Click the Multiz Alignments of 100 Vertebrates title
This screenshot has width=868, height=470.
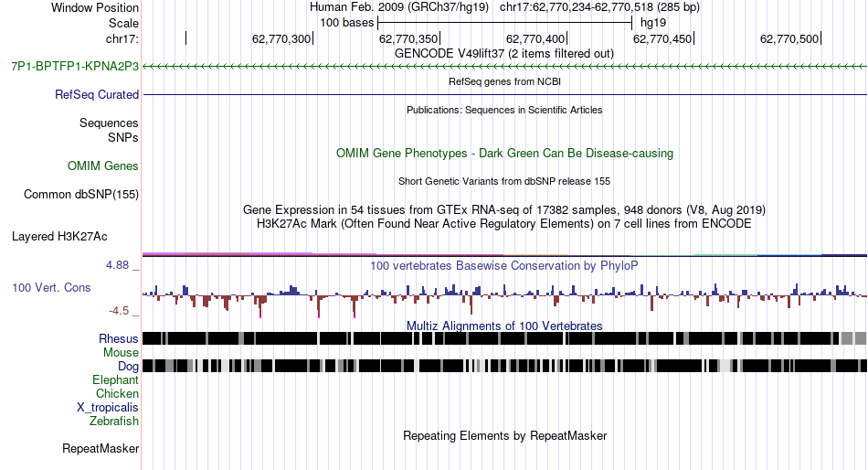tap(504, 326)
